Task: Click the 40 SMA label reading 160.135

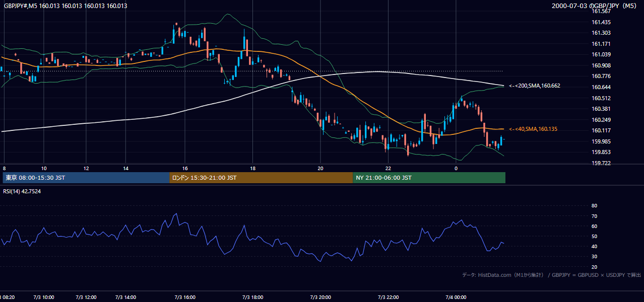Action: (x=533, y=129)
